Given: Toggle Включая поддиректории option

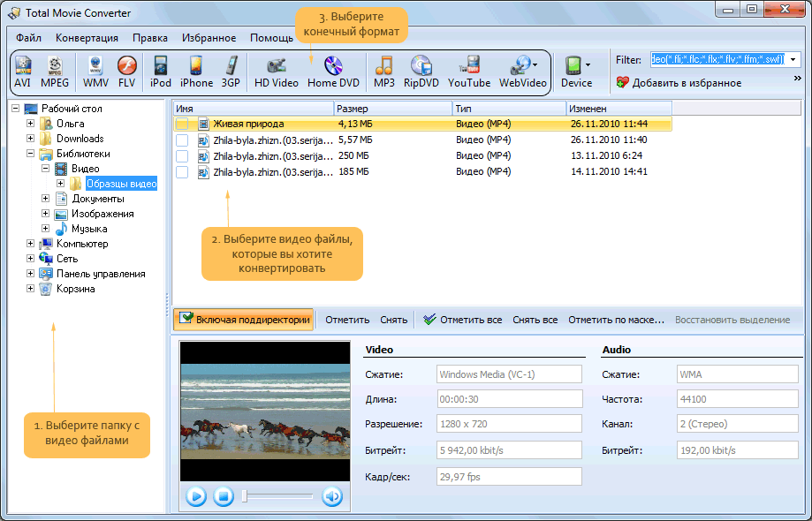Looking at the screenshot, I should 244,320.
